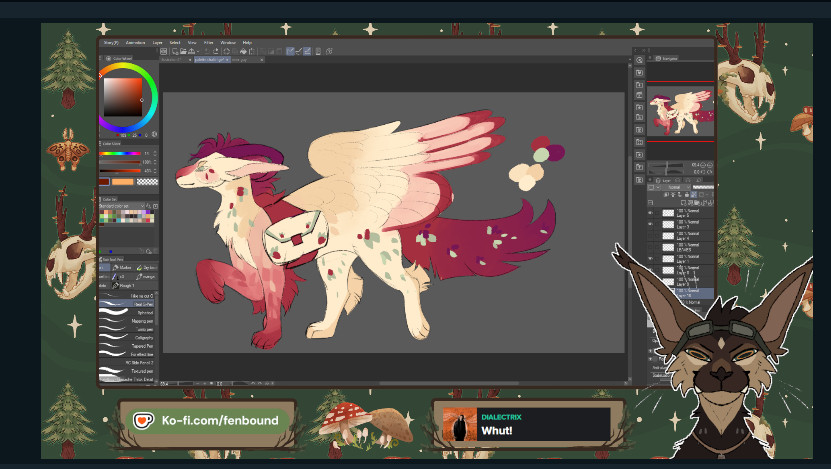Click the layer opacity slider

coord(704,187)
